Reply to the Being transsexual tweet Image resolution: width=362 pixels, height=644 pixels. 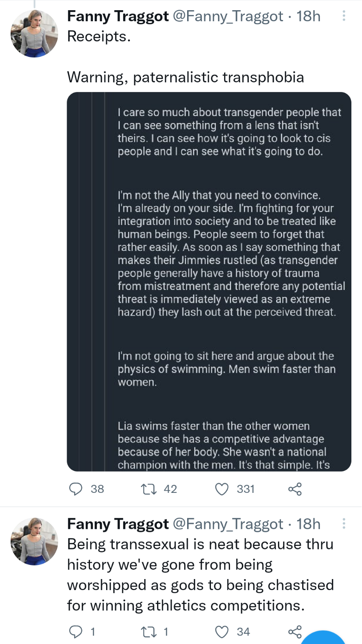pyautogui.click(x=76, y=632)
